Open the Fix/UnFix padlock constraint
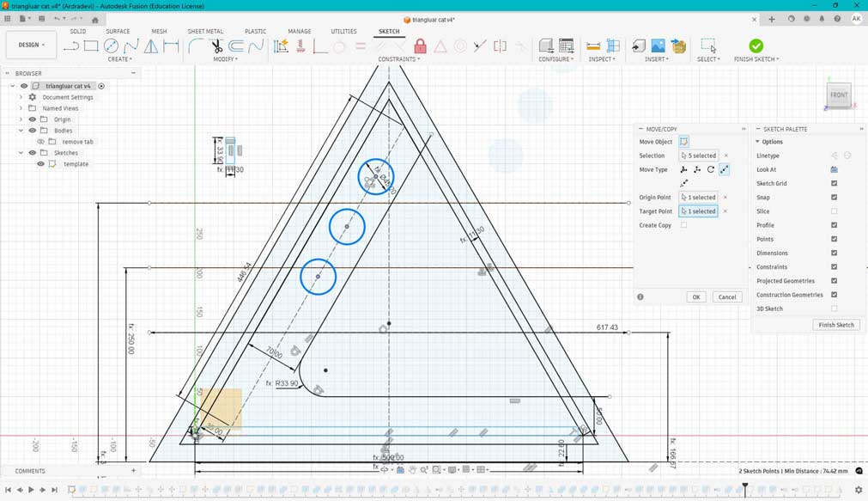 click(x=421, y=46)
